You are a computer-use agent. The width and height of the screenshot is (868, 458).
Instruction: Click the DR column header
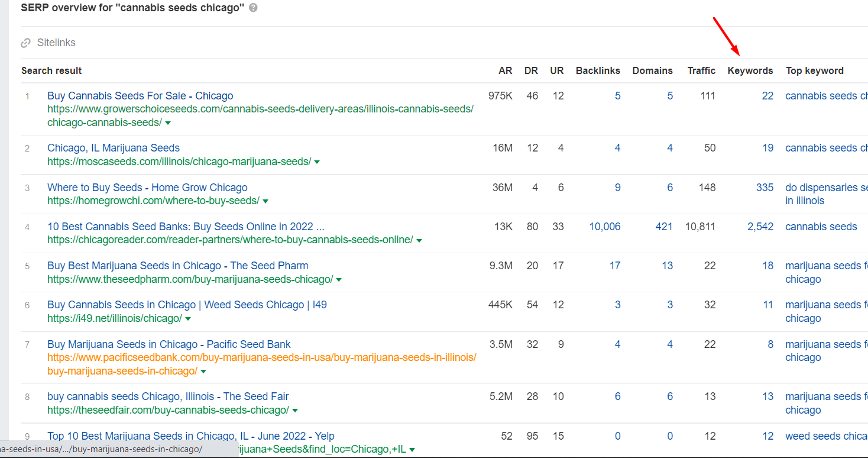pyautogui.click(x=531, y=70)
